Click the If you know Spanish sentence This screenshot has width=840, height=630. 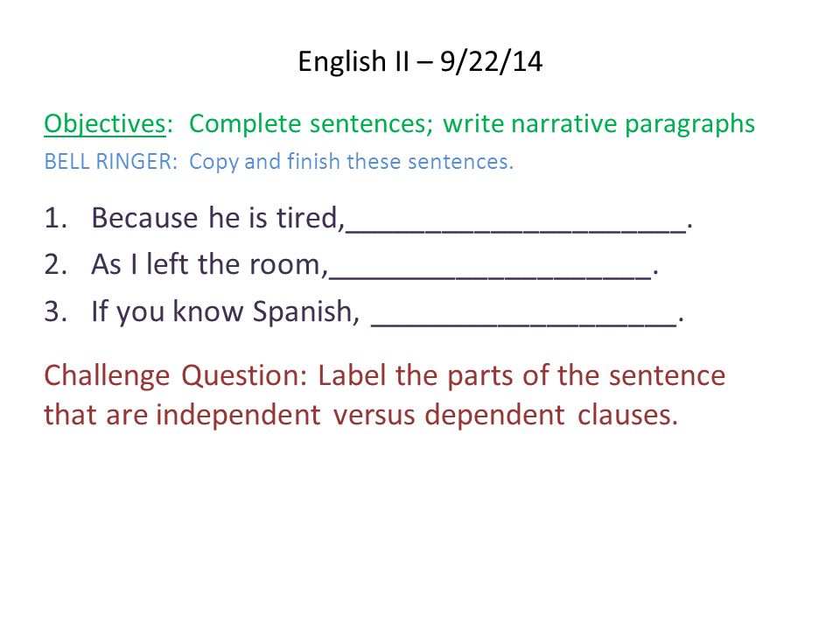tap(226, 311)
